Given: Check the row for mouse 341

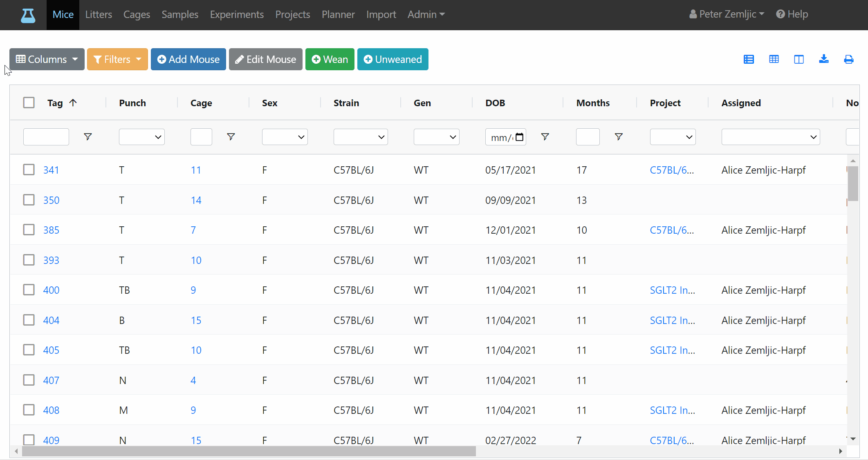Looking at the screenshot, I should click(x=29, y=170).
